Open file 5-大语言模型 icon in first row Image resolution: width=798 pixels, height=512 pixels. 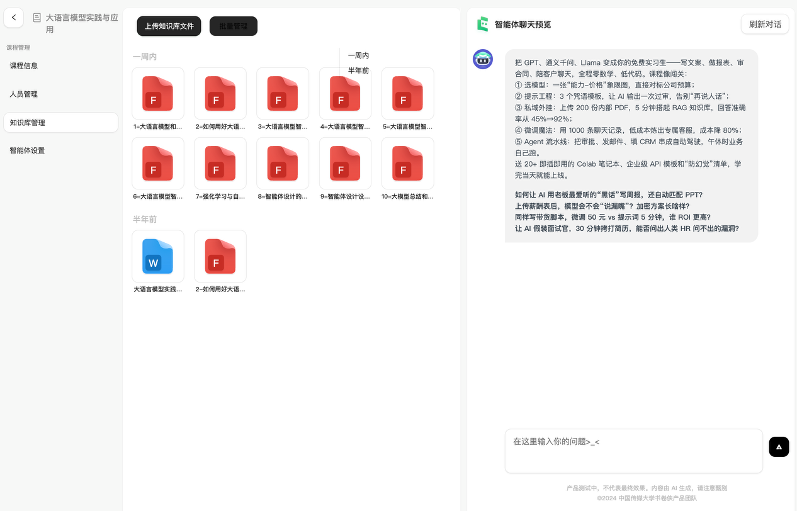click(x=407, y=94)
